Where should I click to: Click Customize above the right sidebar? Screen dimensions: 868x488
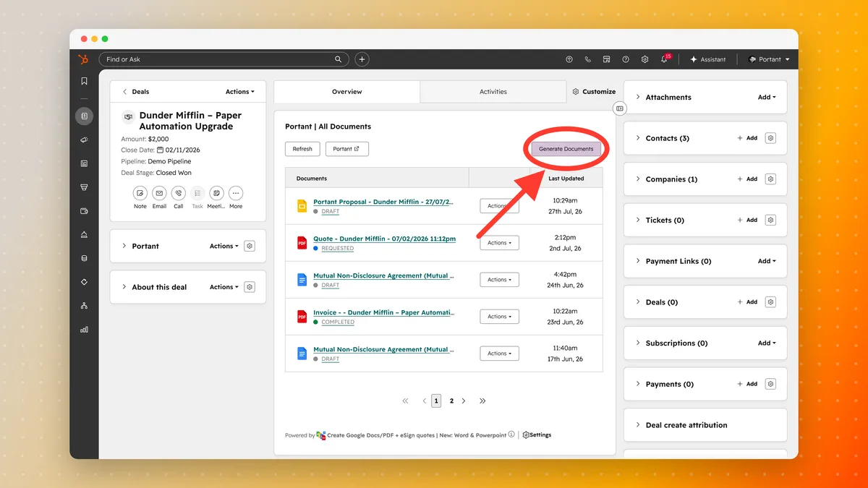[594, 92]
